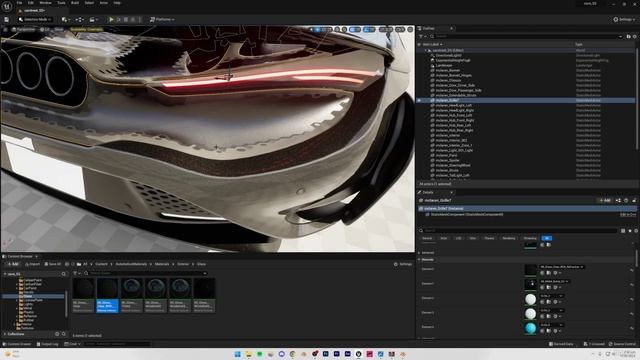Select the Landscape actor in the Outliner
Image resolution: width=640 pixels, height=360 pixels.
point(444,65)
